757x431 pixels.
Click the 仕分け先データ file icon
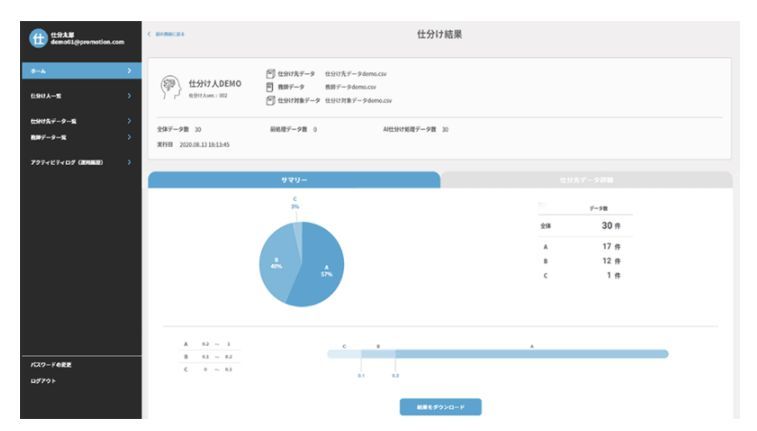click(x=269, y=74)
